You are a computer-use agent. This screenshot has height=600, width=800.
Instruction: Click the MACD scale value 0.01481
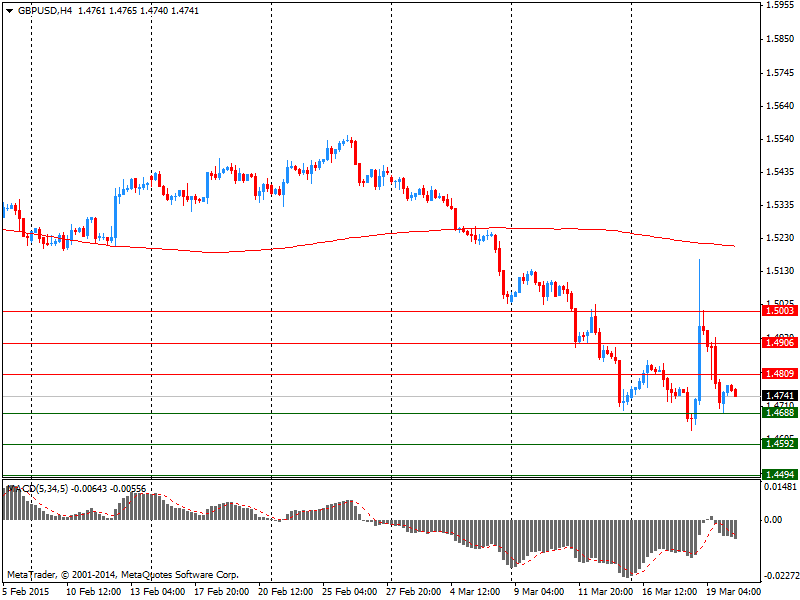click(780, 487)
